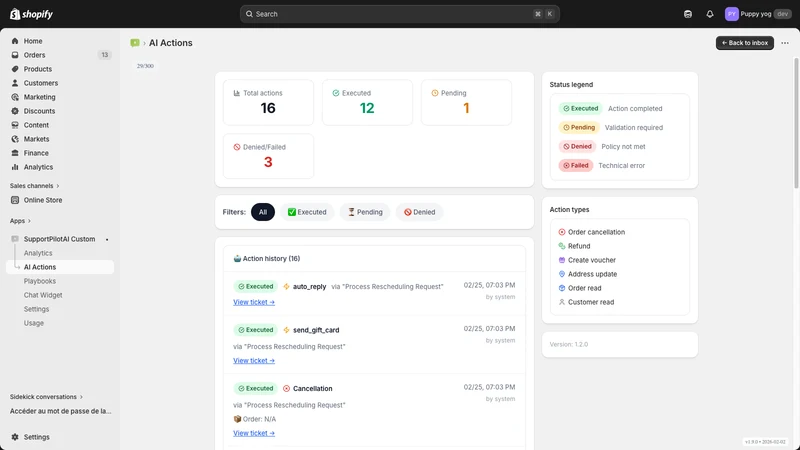Click the Customer read person icon

(562, 302)
